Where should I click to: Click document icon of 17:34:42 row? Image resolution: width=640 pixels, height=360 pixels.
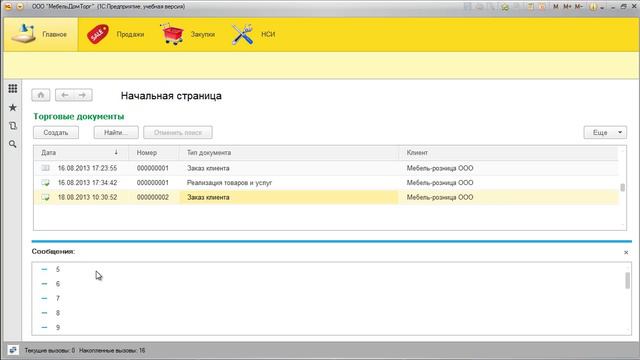(45, 183)
